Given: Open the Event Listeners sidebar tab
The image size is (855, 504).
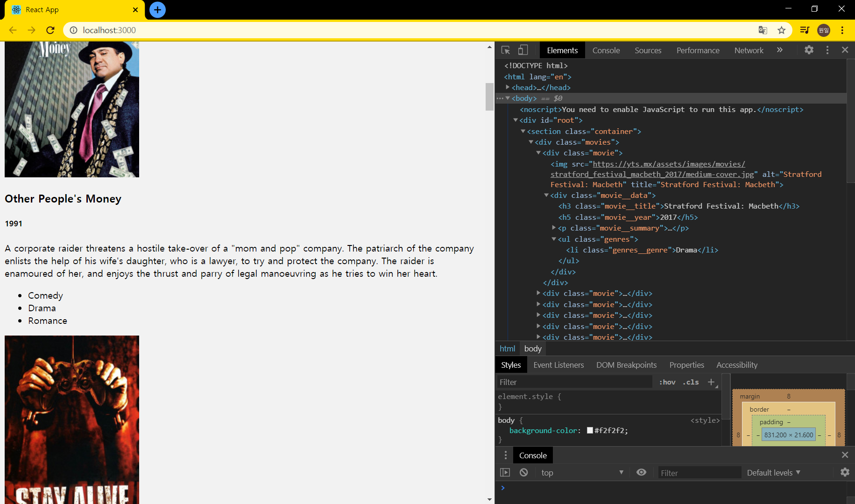Looking at the screenshot, I should pos(558,365).
